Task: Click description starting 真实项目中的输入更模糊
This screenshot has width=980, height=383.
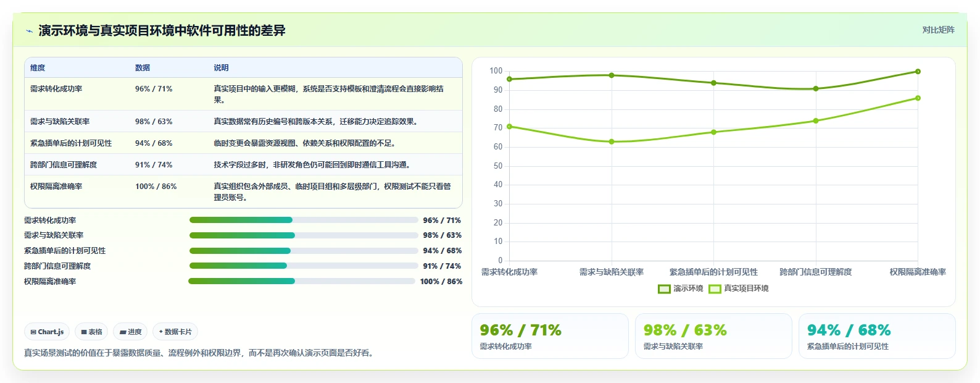Action: pos(328,95)
